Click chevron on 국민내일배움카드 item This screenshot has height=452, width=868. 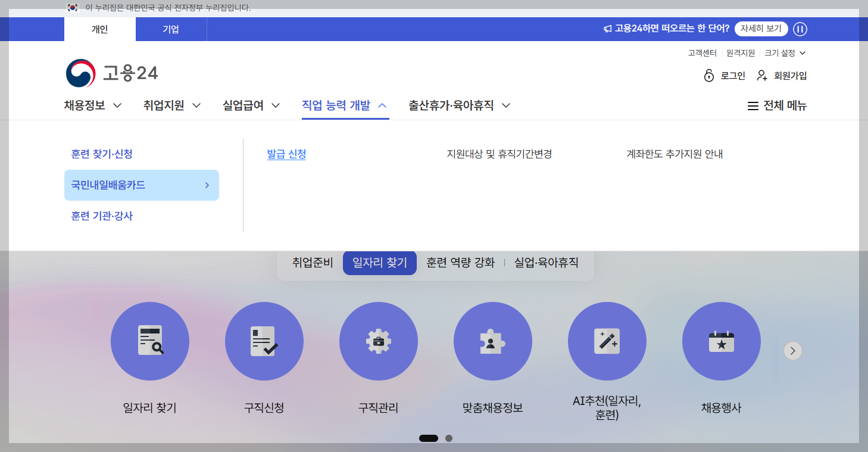[207, 185]
